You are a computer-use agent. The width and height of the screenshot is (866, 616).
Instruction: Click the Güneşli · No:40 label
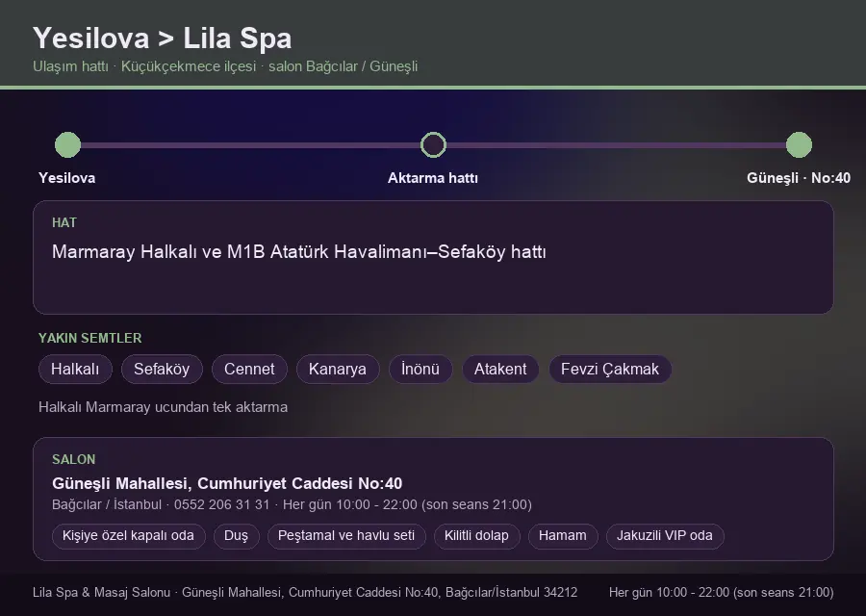(799, 178)
